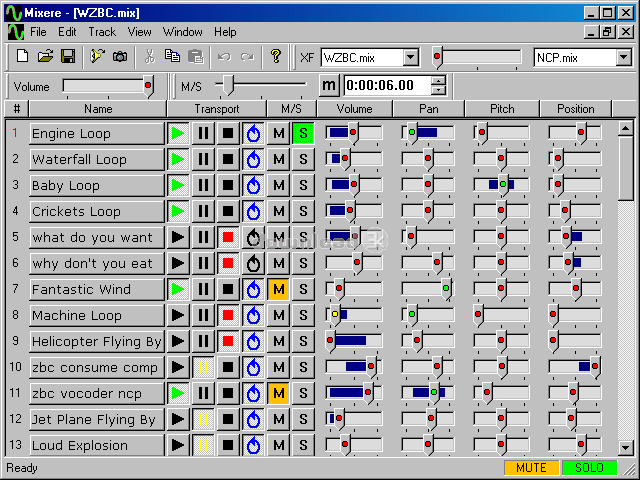Open a file via folder icon
Screen dimensions: 640x480
tap(45, 56)
